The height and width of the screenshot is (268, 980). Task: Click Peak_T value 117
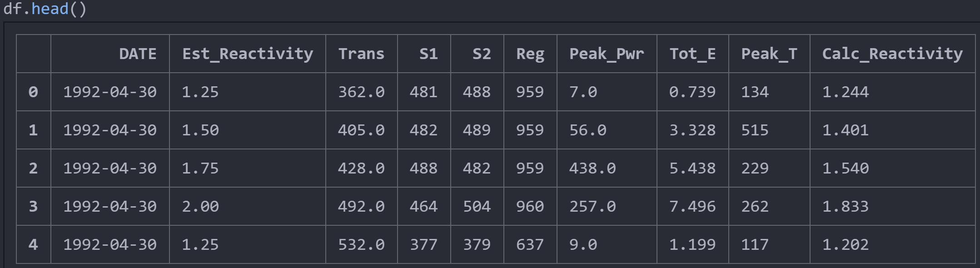[755, 245]
